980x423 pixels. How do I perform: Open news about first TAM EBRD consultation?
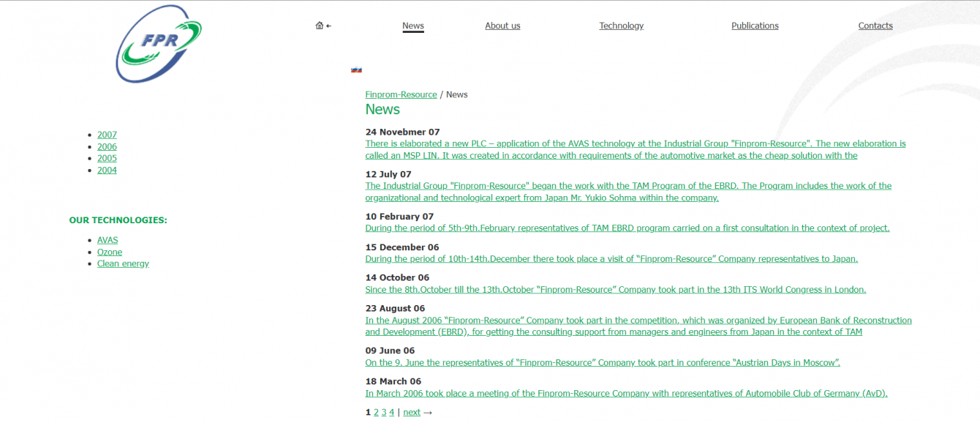[x=627, y=228]
